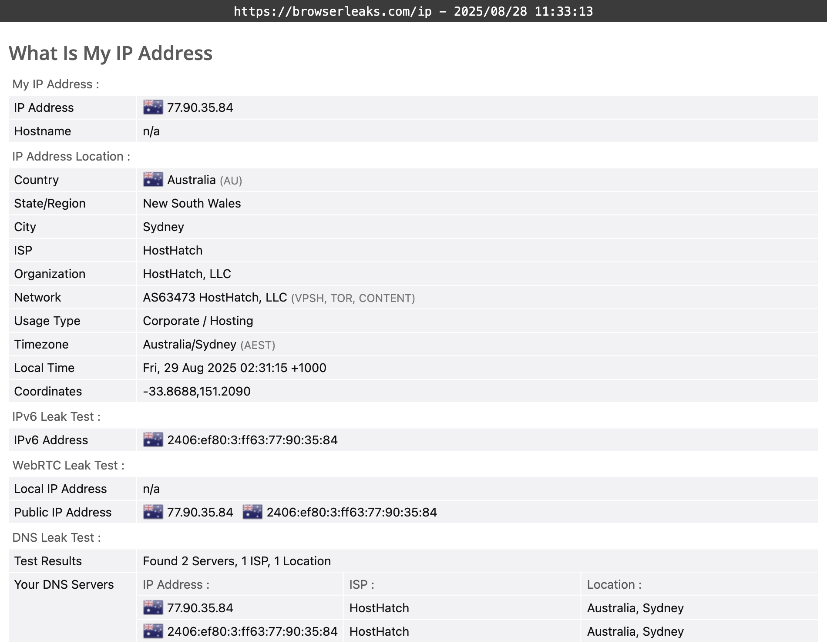This screenshot has width=827, height=644.
Task: Click the flag beside DNS server 77.90.35.84
Action: (153, 607)
